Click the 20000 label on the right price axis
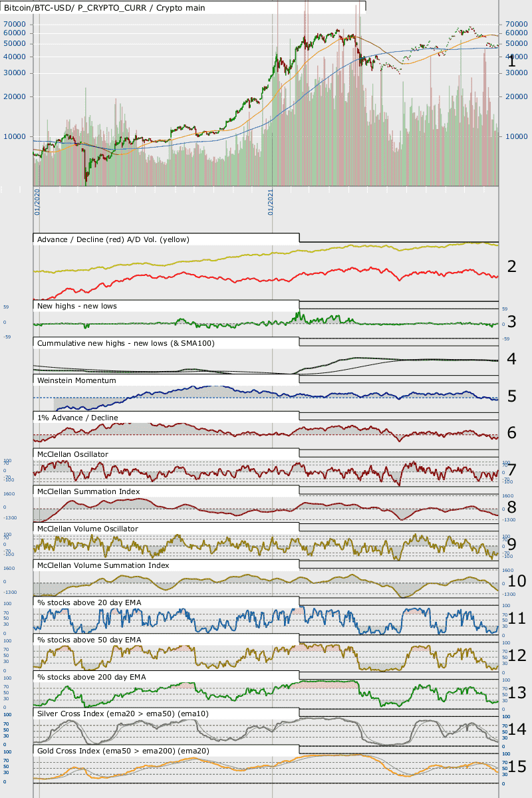The height and width of the screenshot is (798, 532). click(x=517, y=96)
